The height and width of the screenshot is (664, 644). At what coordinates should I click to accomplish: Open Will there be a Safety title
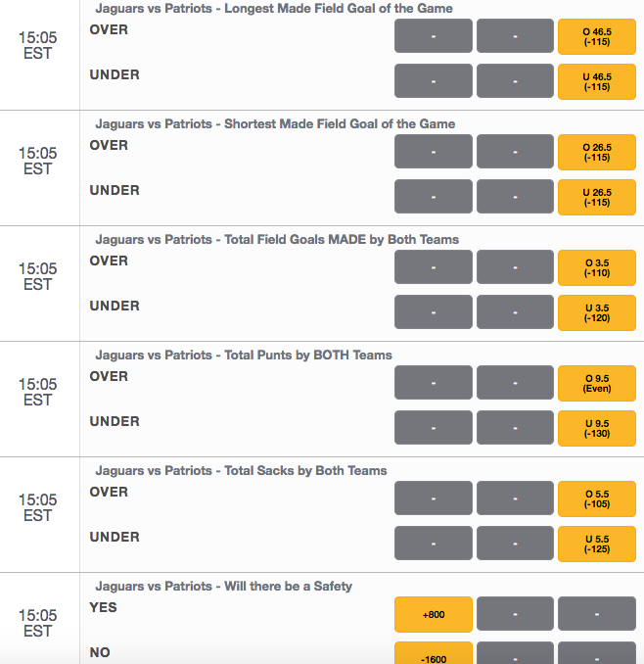pyautogui.click(x=223, y=587)
